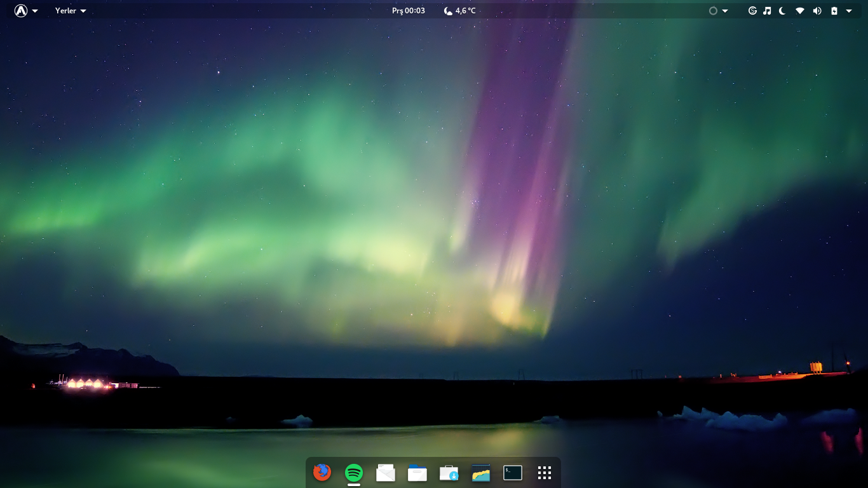Click the circled S tray icon

pos(752,11)
